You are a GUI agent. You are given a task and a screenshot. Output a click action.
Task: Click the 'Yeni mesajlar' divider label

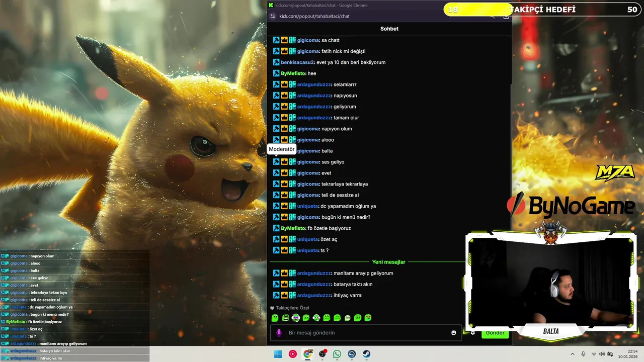(388, 262)
